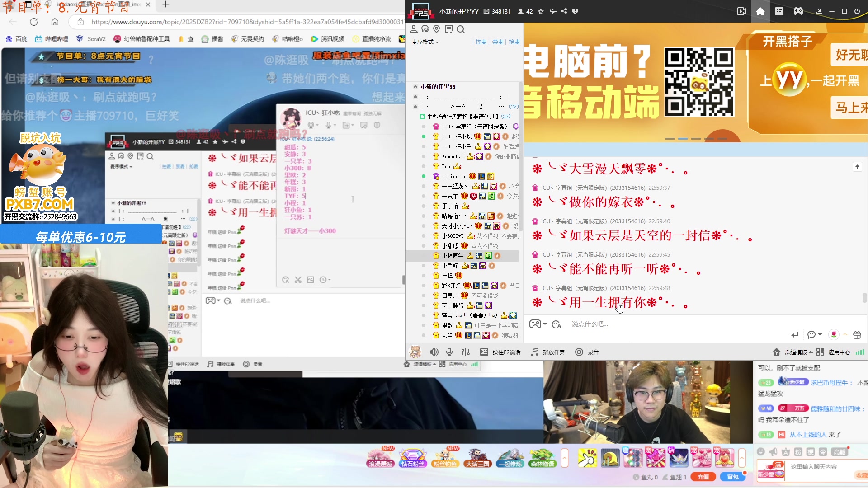This screenshot has width=868, height=488.
Task: Toggle the microphone icon in bottom bar
Action: pyautogui.click(x=449, y=352)
